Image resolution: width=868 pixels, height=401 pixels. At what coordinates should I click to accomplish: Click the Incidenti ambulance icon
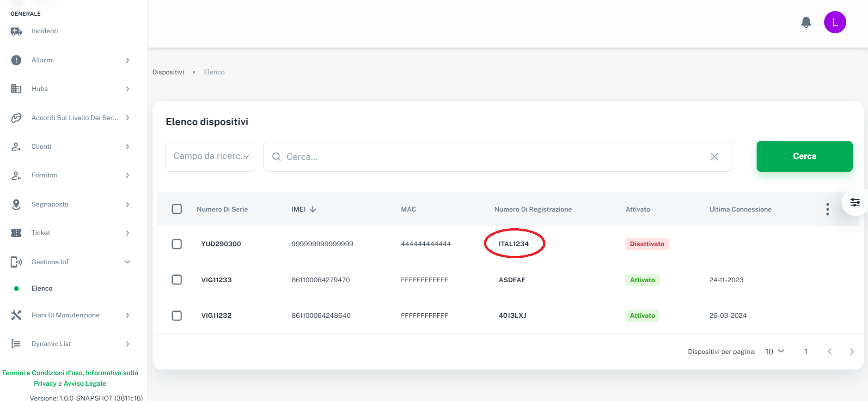click(x=16, y=31)
